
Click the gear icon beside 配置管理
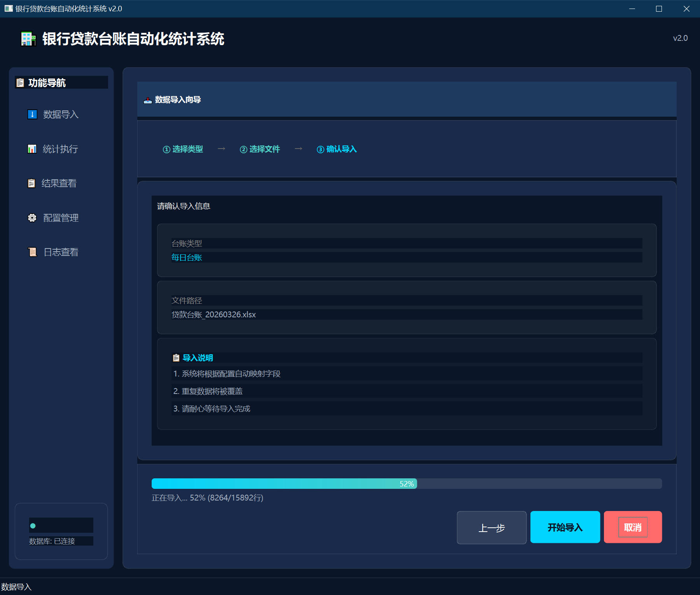(32, 218)
